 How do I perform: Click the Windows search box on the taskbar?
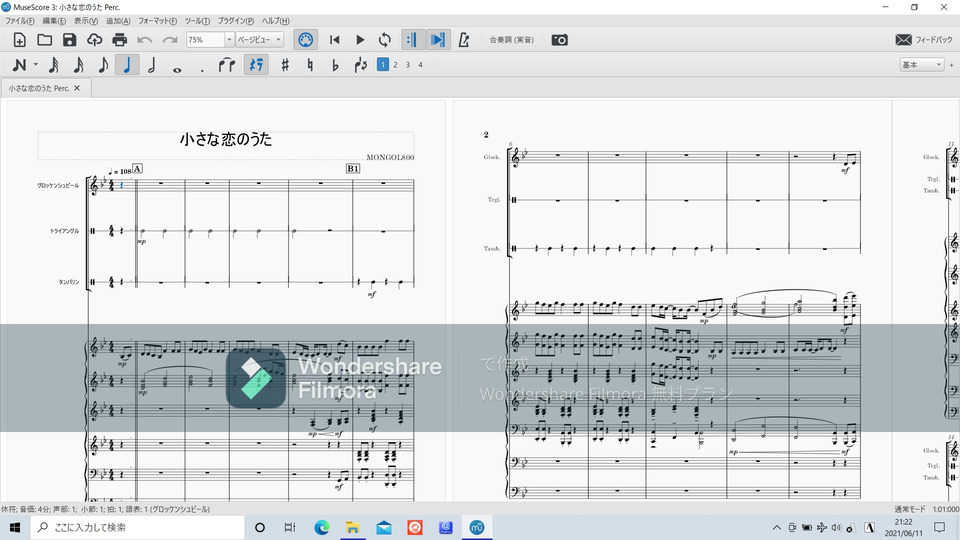click(x=138, y=527)
